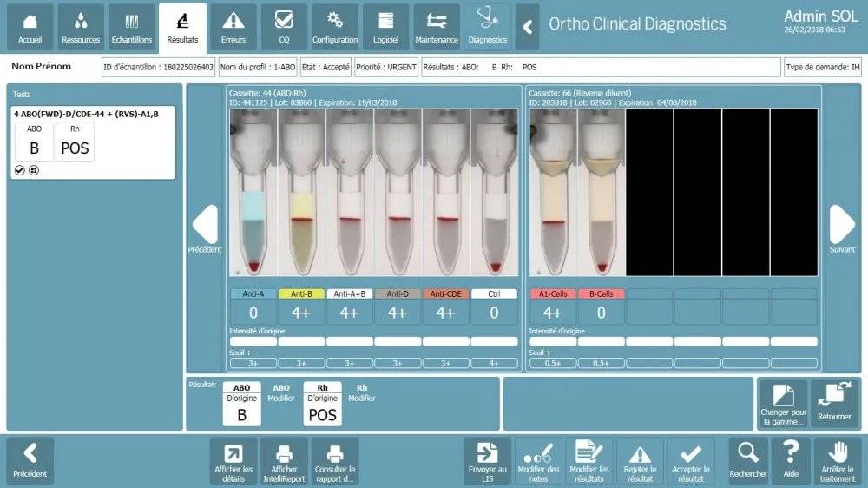Image resolution: width=868 pixels, height=488 pixels.
Task: Click Envoyer au LIS button
Action: point(487,460)
